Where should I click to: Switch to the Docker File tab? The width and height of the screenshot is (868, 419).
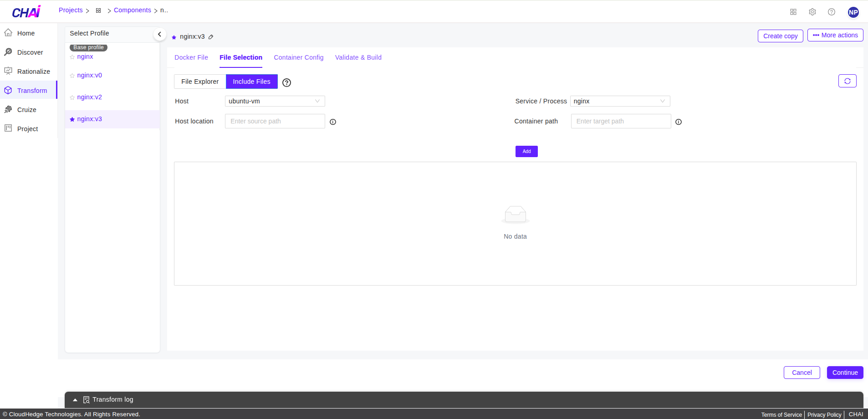coord(191,57)
